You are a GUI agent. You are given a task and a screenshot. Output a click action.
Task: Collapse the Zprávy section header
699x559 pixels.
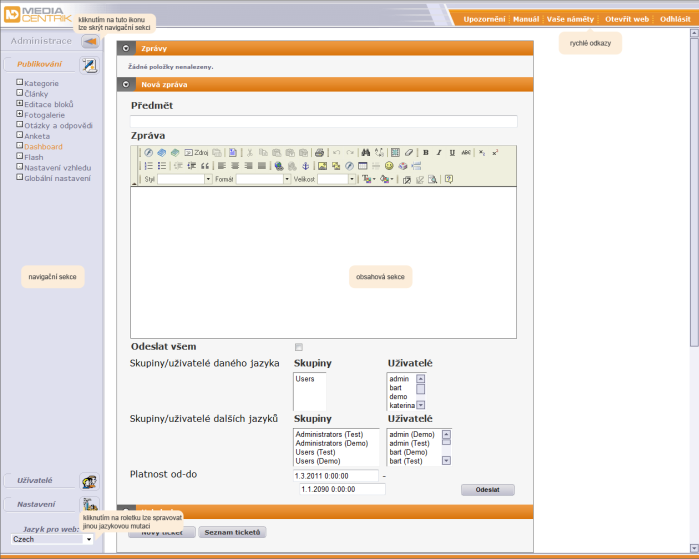tap(126, 48)
